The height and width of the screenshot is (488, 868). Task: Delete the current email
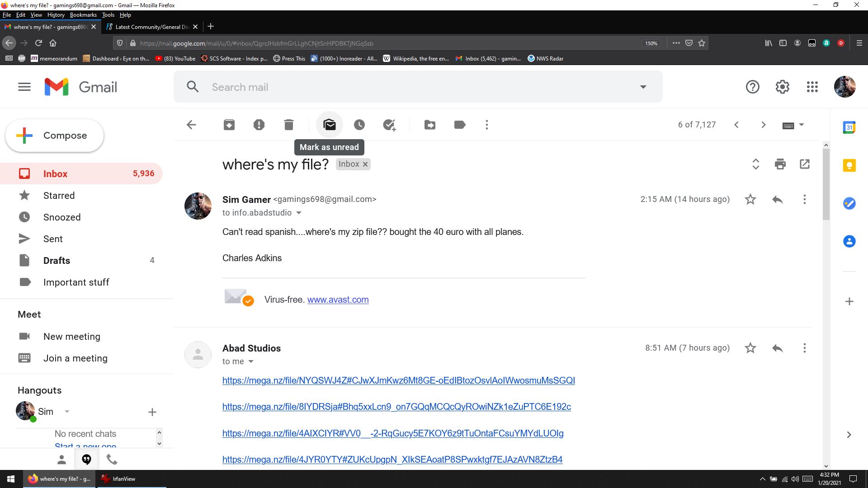(x=289, y=125)
